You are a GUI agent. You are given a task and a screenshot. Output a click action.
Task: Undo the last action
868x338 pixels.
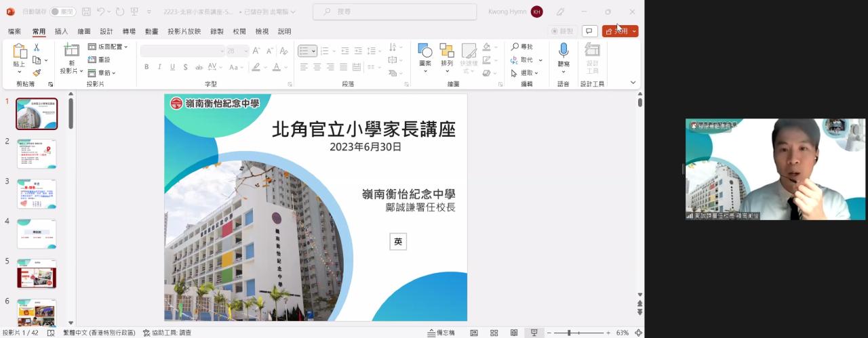(x=100, y=12)
